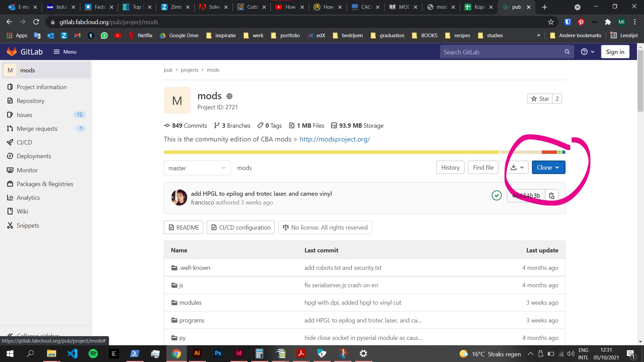Open Andere bookmarks folder
The width and height of the screenshot is (644, 362).
(x=576, y=35)
